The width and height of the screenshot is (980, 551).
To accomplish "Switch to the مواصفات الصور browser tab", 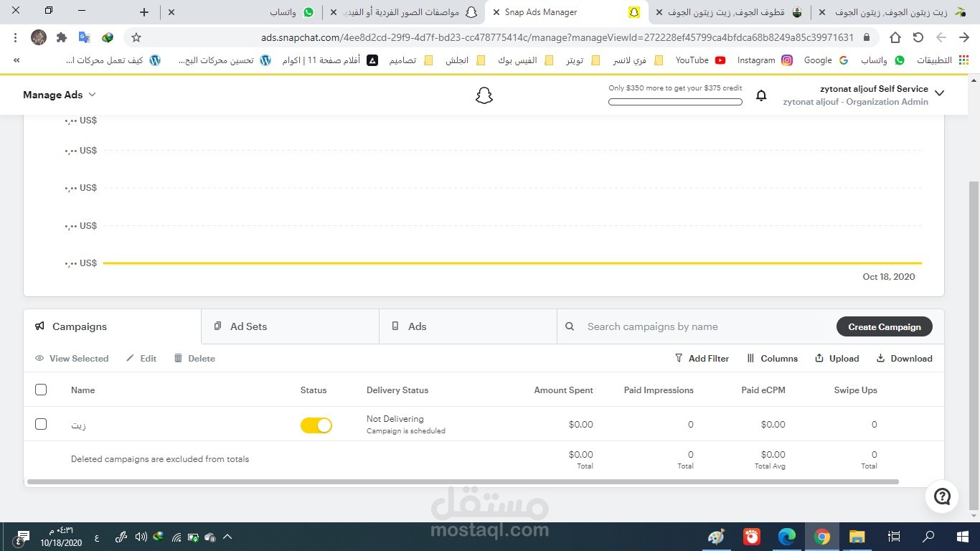I will pos(404,12).
